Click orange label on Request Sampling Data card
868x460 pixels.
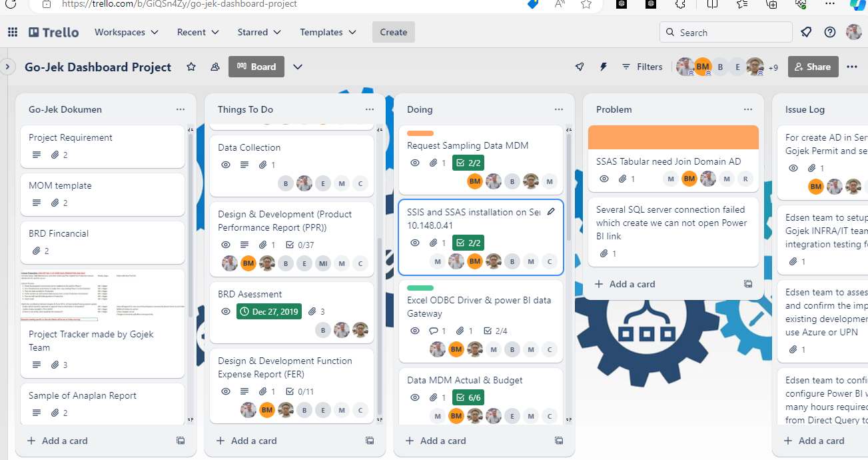coord(420,133)
